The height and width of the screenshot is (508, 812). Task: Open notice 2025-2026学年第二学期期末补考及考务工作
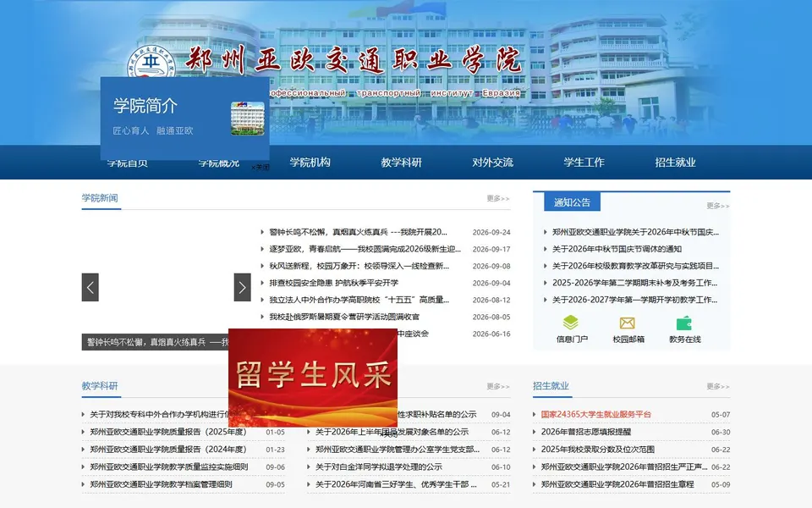[635, 283]
